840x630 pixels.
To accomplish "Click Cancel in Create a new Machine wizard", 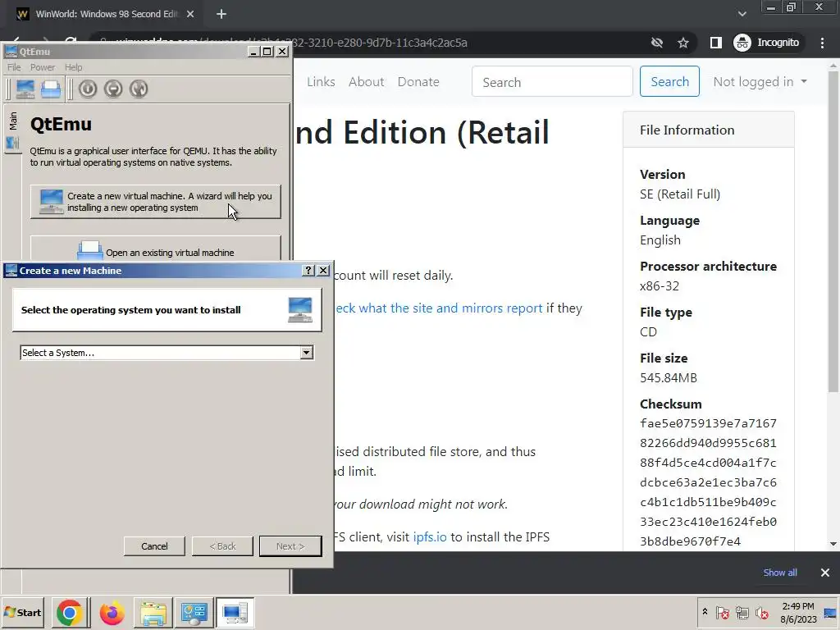I will click(154, 546).
